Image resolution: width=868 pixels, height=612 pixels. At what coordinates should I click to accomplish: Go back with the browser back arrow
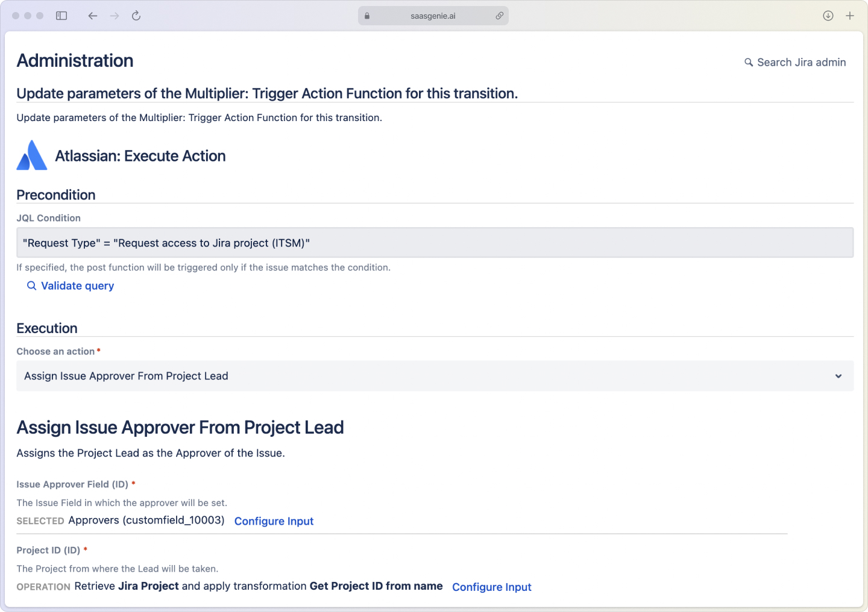(x=92, y=16)
